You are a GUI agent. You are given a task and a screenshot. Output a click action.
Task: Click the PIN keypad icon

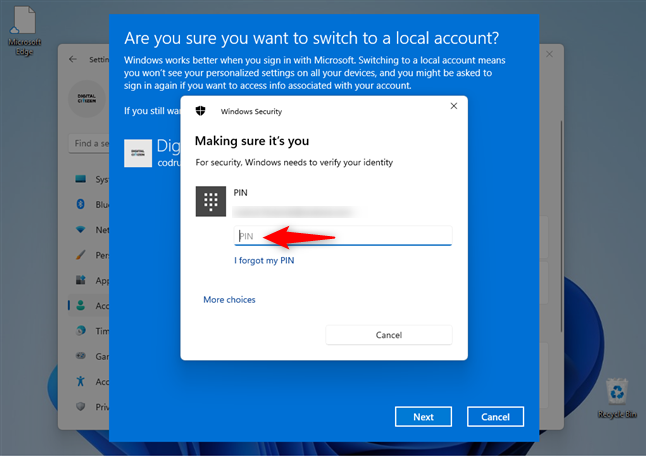[x=211, y=201]
